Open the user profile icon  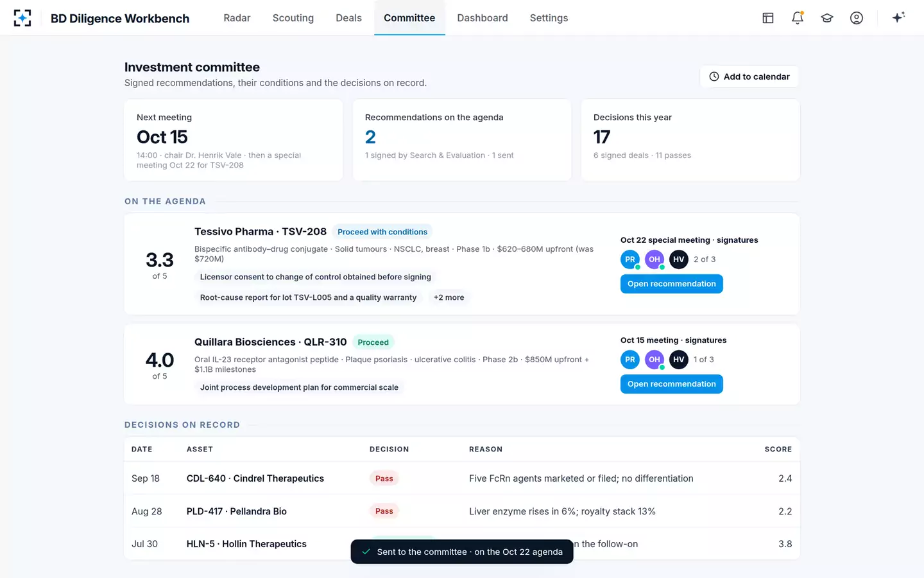857,18
